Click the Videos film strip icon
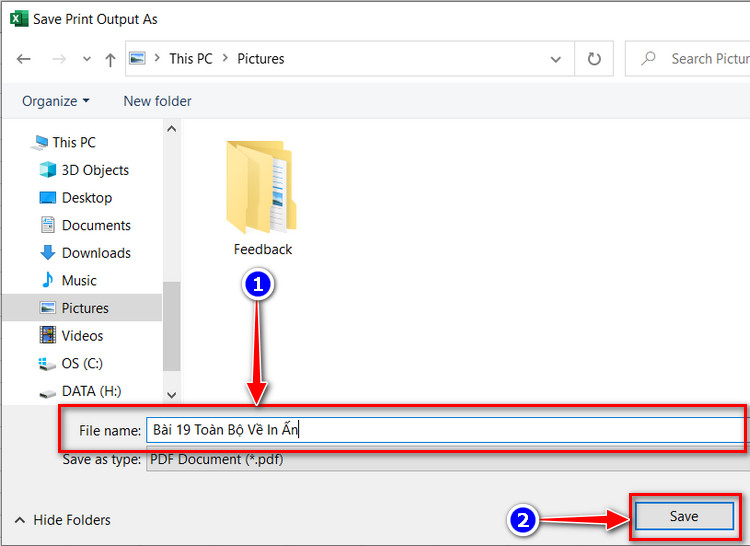Viewport: 750px width, 546px height. pos(47,335)
